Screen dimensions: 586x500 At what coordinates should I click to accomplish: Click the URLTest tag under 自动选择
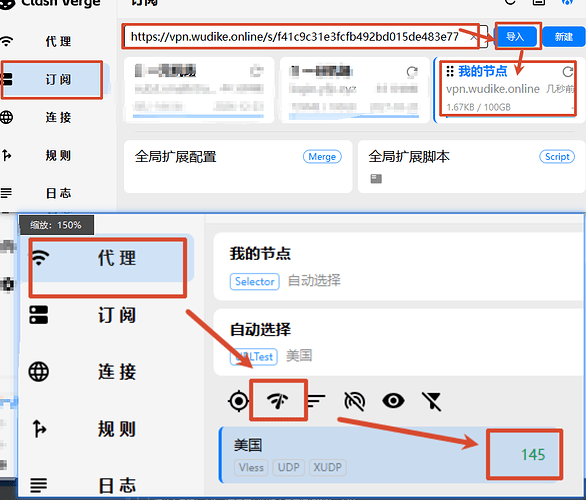coord(254,357)
